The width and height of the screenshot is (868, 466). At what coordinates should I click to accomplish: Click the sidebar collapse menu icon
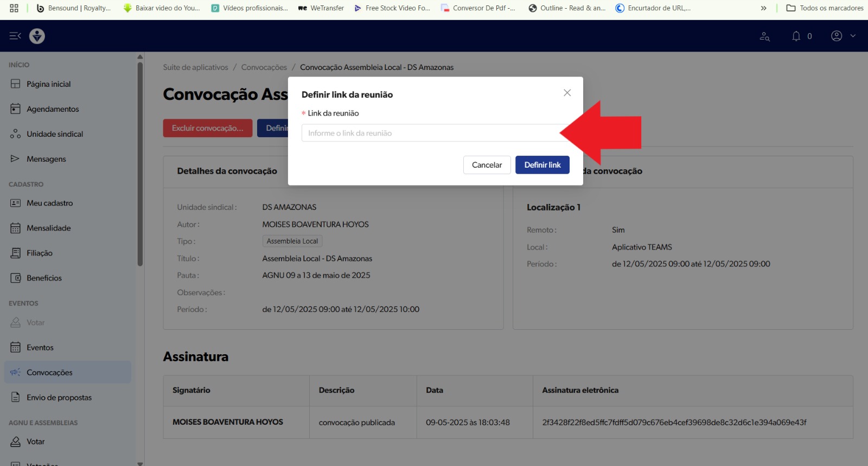pyautogui.click(x=15, y=36)
